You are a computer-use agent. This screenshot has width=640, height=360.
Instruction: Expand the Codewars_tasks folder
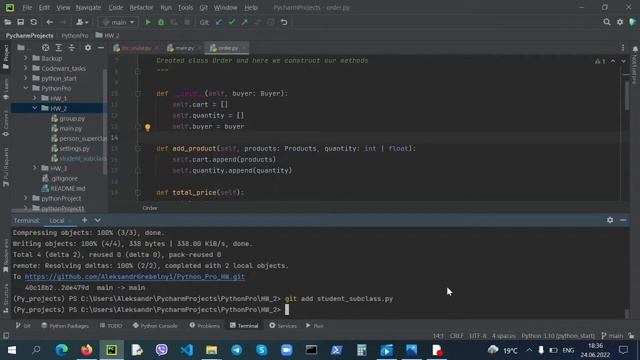(26, 68)
